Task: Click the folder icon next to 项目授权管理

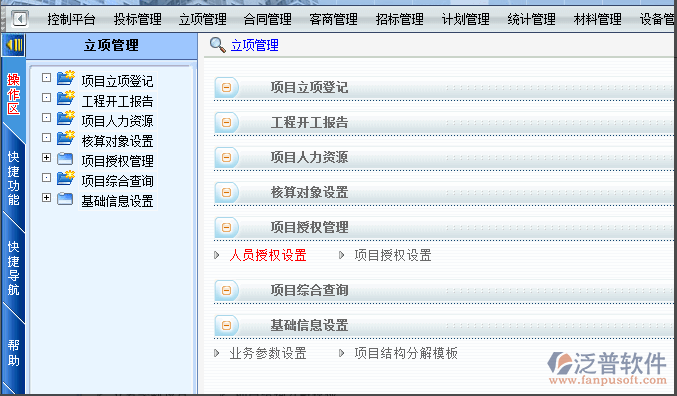Action: pyautogui.click(x=65, y=158)
